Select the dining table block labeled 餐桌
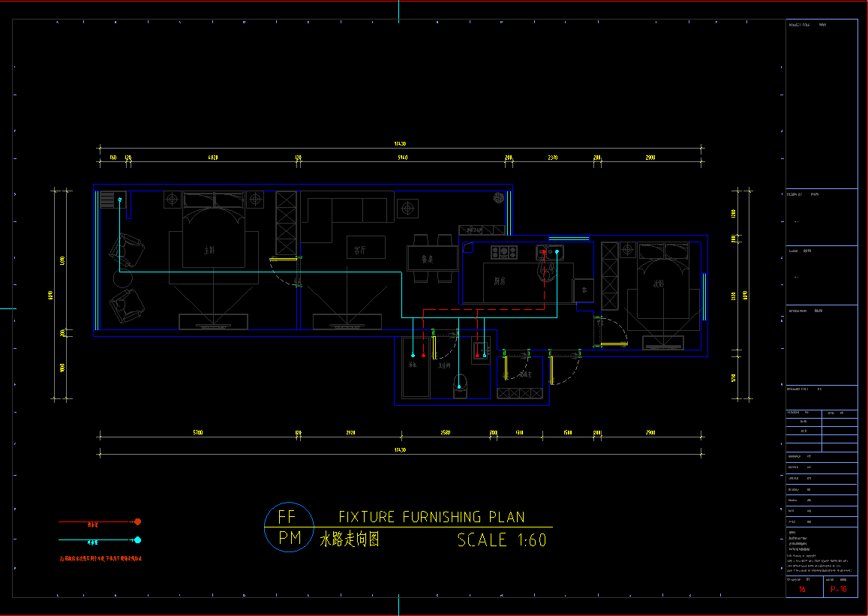868x616 pixels. 432,258
